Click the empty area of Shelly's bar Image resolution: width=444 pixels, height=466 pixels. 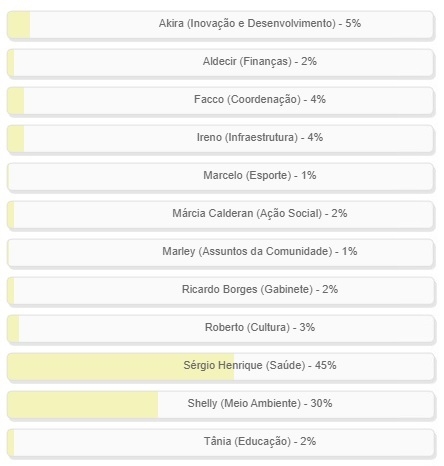click(296, 405)
